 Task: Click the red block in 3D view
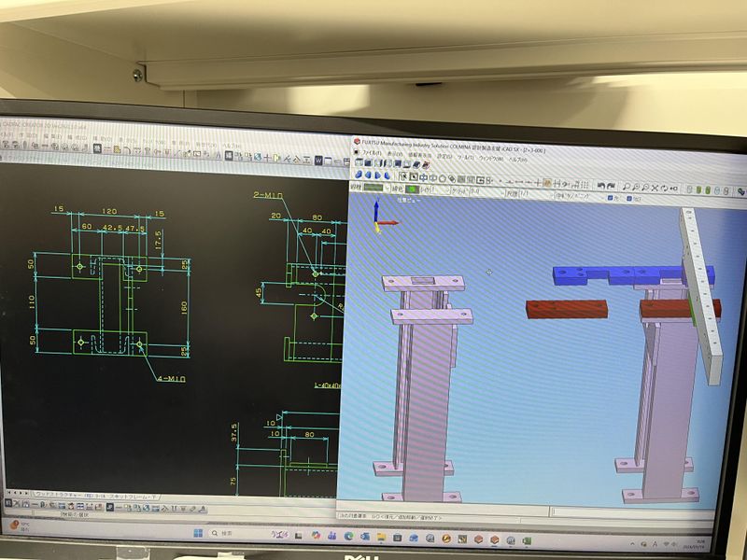click(x=566, y=309)
